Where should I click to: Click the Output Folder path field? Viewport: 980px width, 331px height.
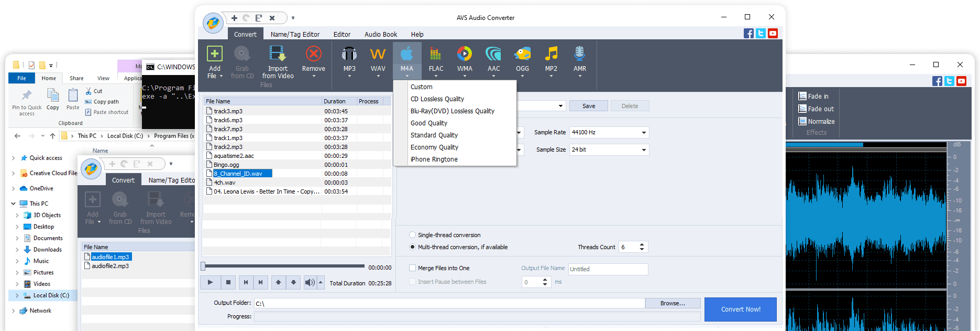click(449, 303)
